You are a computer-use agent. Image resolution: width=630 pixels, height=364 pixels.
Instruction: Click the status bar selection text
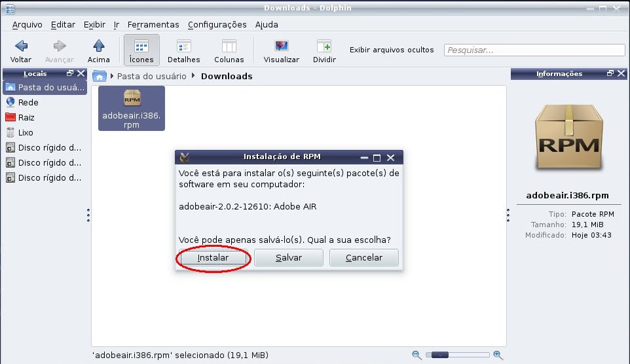click(180, 355)
